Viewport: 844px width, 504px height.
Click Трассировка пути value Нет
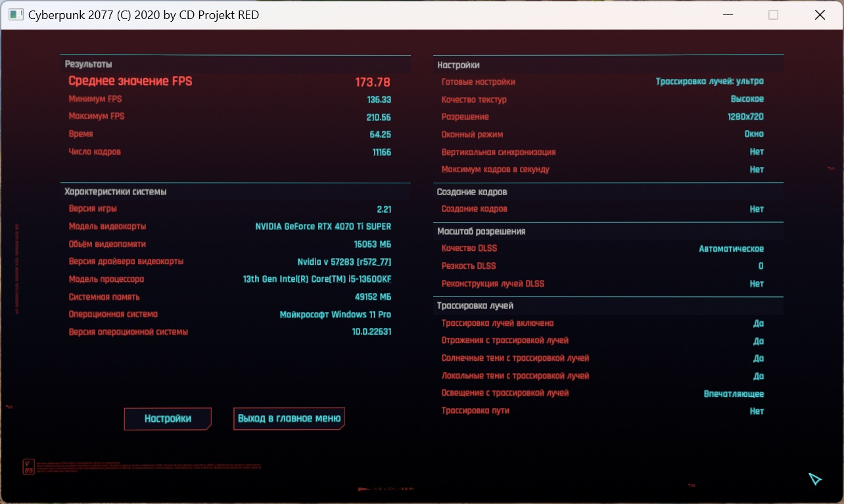click(x=757, y=411)
